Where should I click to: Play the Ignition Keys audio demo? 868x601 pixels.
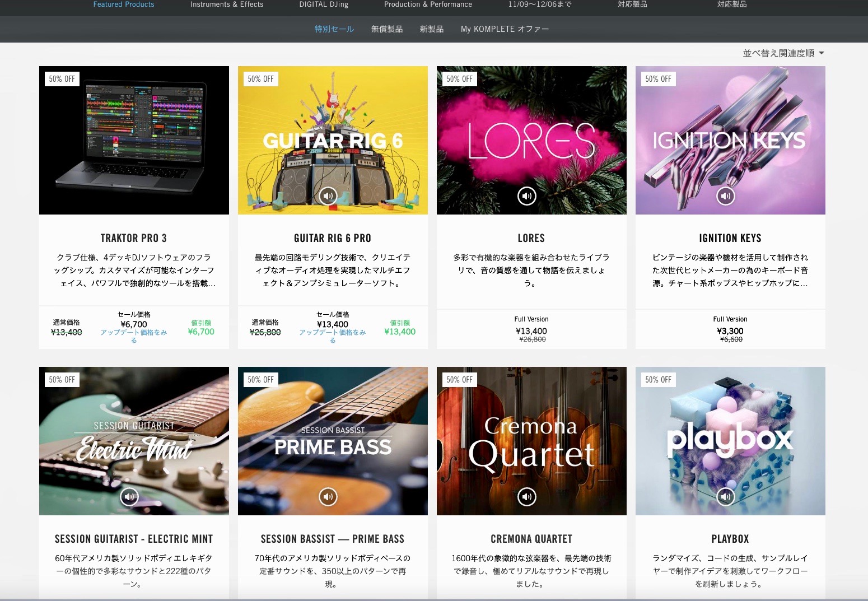tap(726, 196)
